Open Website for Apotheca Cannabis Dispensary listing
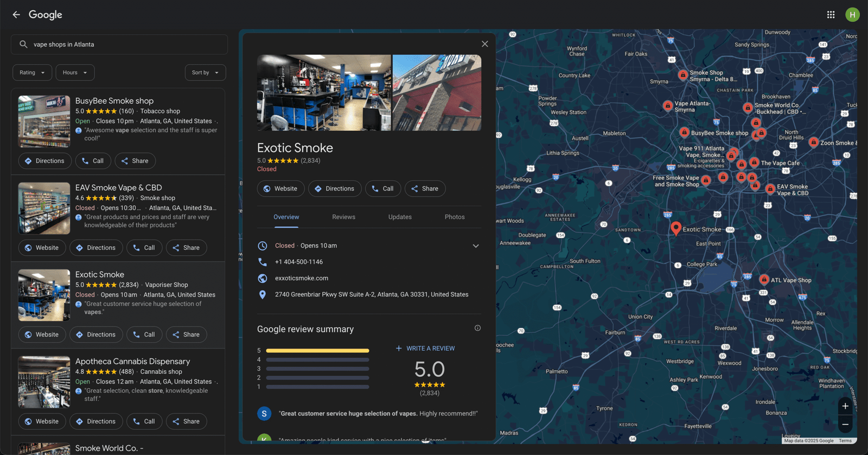868x455 pixels. pos(42,421)
